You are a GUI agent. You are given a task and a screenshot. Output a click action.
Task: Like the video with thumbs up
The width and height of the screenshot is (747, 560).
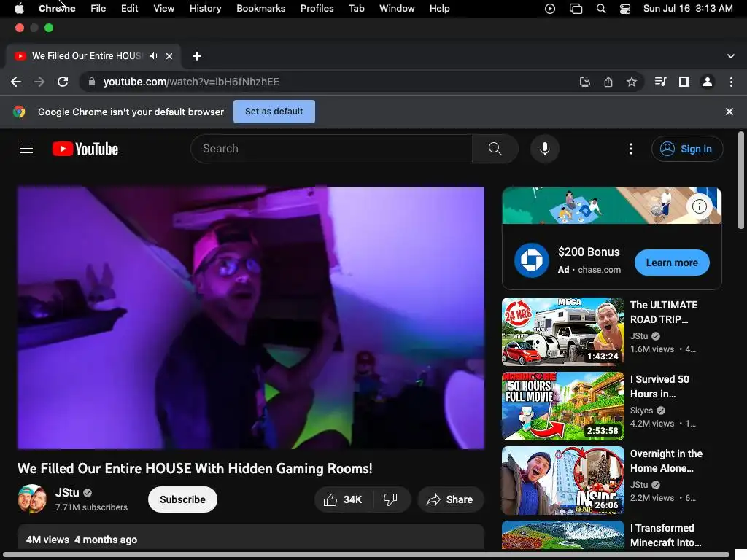pyautogui.click(x=343, y=499)
